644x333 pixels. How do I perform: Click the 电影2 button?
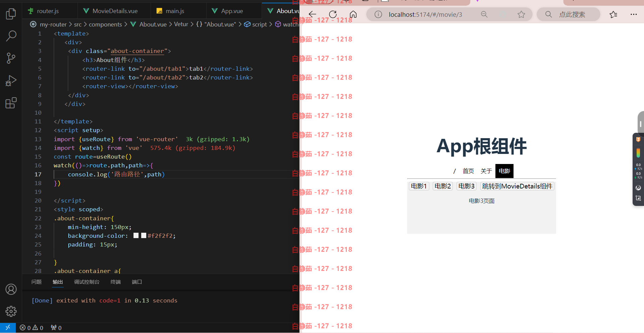pos(442,186)
